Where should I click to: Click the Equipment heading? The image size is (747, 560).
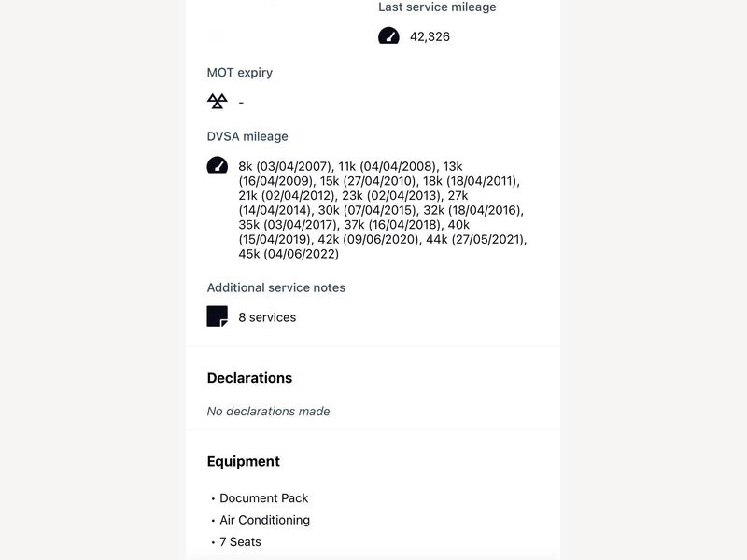coord(244,461)
